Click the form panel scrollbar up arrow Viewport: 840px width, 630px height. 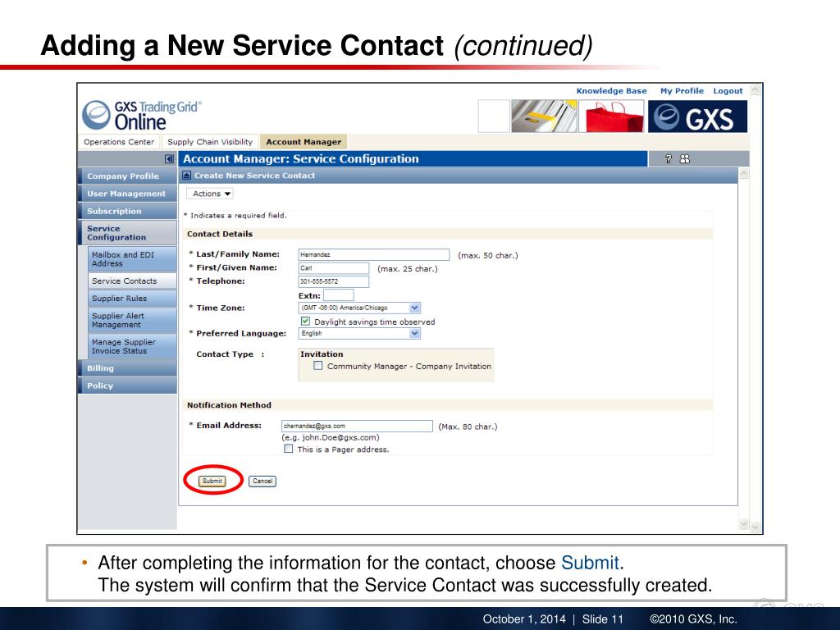[743, 174]
